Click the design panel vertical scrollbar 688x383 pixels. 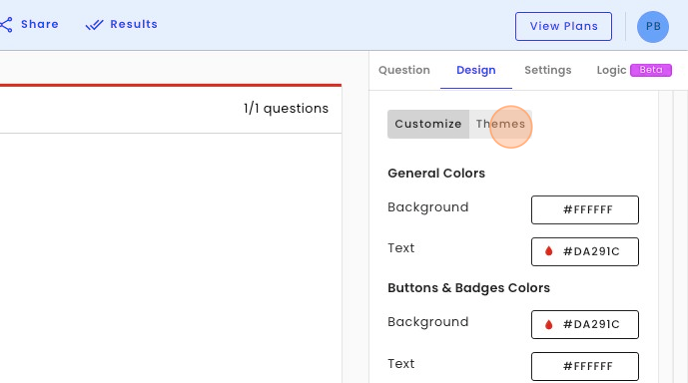[666, 237]
